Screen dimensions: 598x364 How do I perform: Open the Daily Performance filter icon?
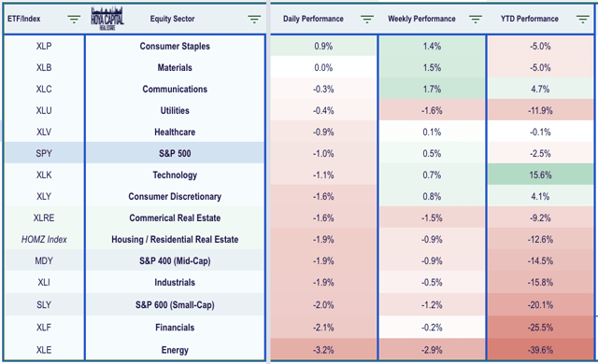[367, 19]
